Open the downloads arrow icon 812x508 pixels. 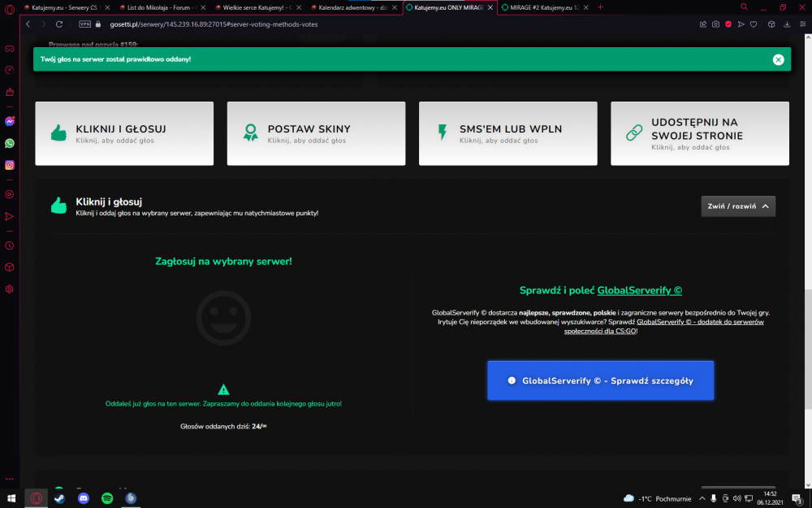coord(787,24)
